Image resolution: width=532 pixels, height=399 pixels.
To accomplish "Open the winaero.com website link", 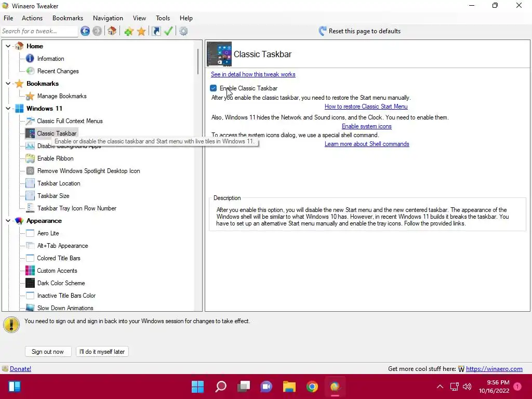I will click(494, 369).
